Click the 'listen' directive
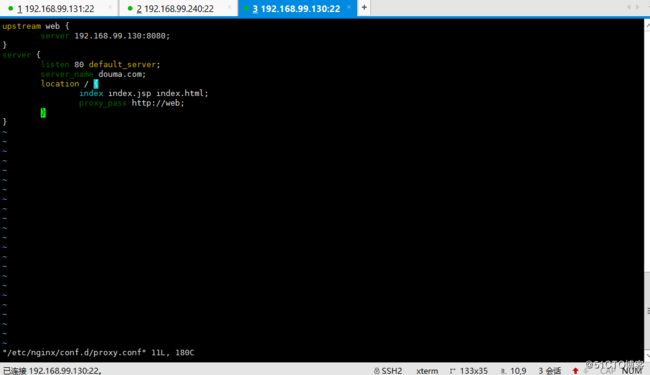Image resolution: width=650 pixels, height=375 pixels. click(55, 64)
